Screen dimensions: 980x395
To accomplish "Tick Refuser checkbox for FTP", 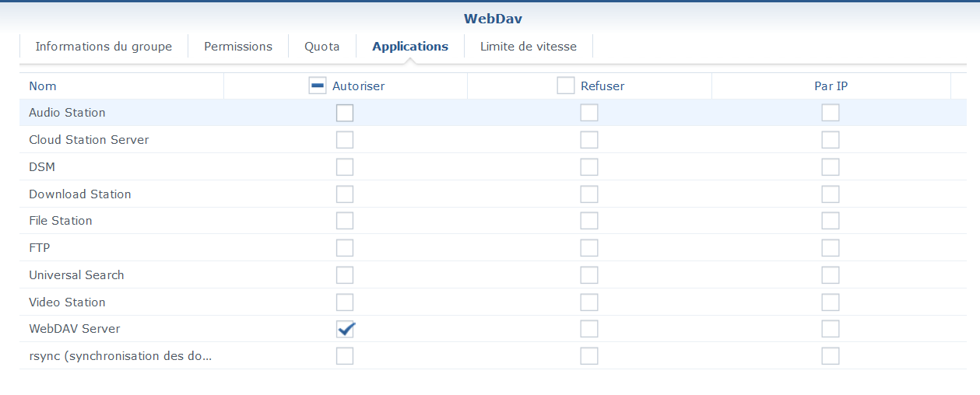I will (x=589, y=248).
